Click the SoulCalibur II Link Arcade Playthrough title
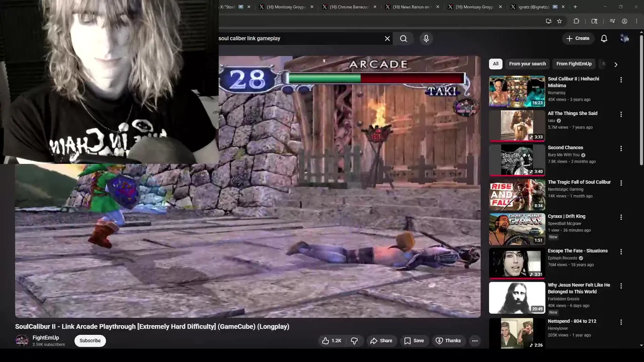 pos(152,326)
